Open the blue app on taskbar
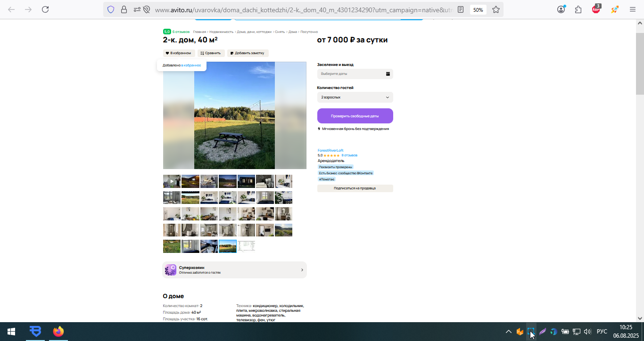The height and width of the screenshot is (341, 644). click(x=35, y=332)
